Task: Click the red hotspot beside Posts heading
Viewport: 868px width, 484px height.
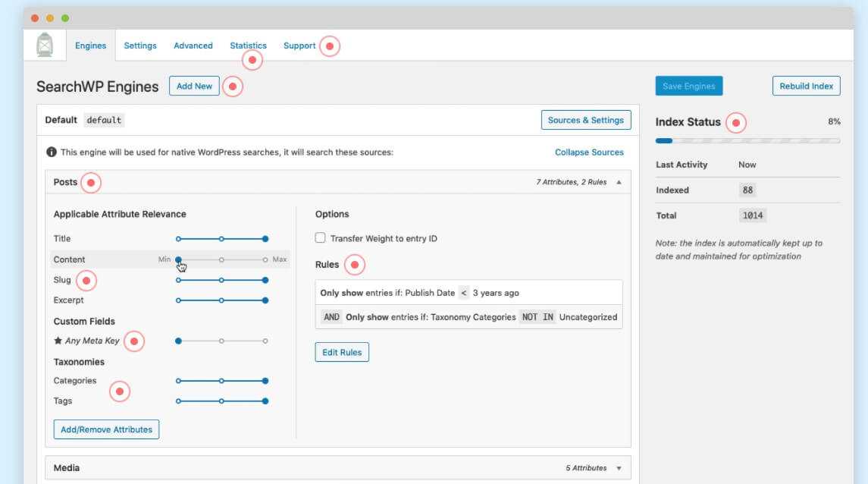Action: (91, 183)
